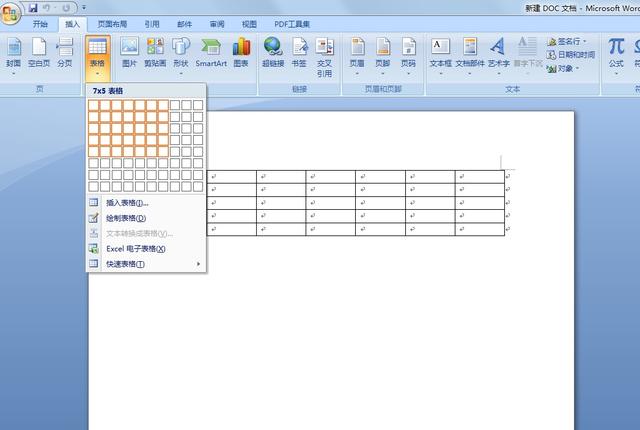This screenshot has width=640, height=430.
Task: Choose Excel 电子表格(X) menu item
Action: [146, 249]
